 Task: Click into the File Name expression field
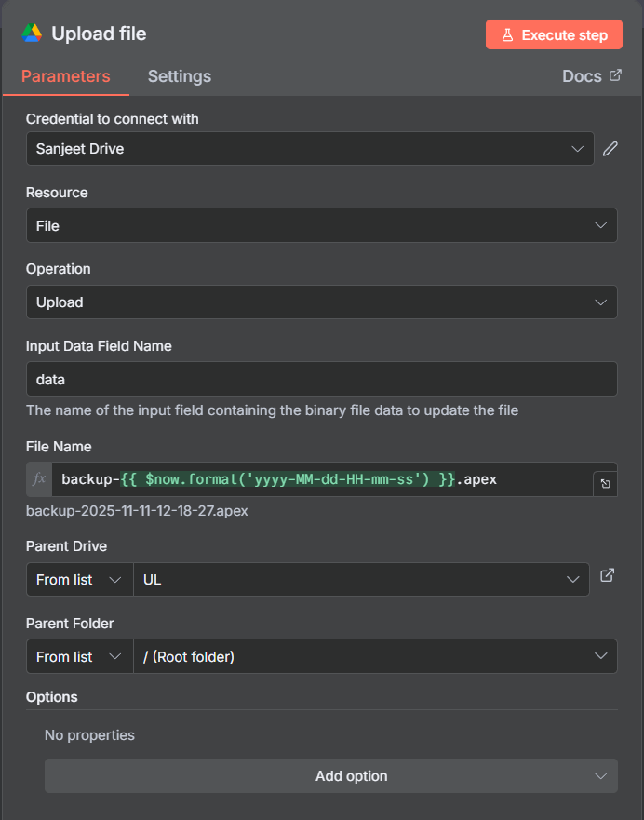[316, 479]
